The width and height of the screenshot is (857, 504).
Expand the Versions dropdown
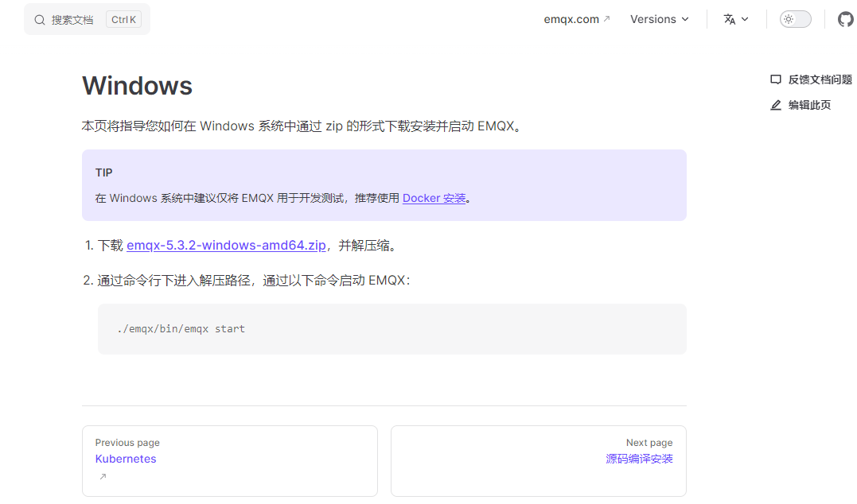coord(659,19)
